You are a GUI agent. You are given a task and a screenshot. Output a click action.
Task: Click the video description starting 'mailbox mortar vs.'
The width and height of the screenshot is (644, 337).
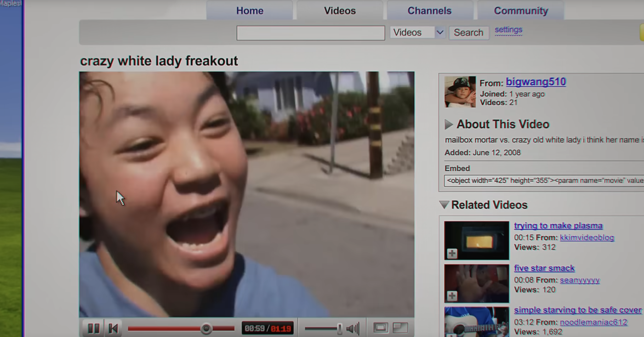(544, 140)
